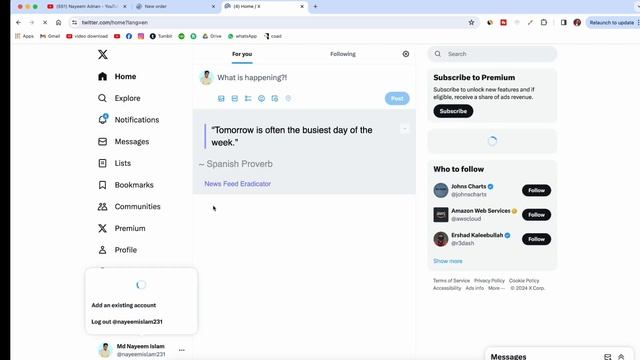Open Communities from the sidebar
640x360 pixels.
pos(129,207)
